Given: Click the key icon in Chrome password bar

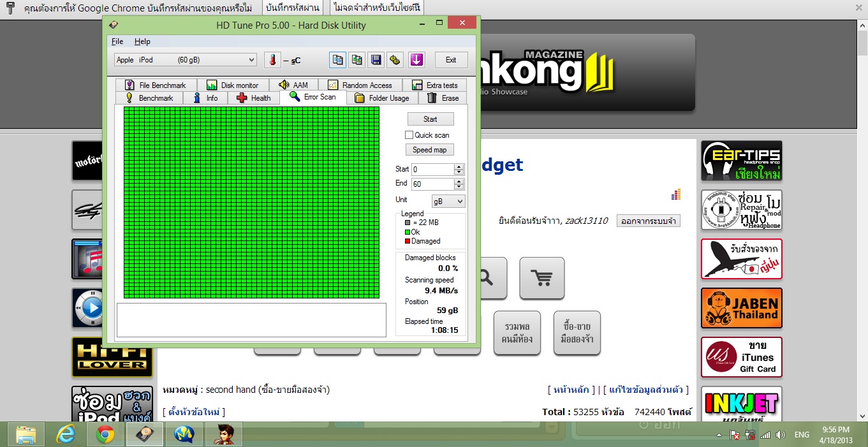Looking at the screenshot, I should coord(10,8).
